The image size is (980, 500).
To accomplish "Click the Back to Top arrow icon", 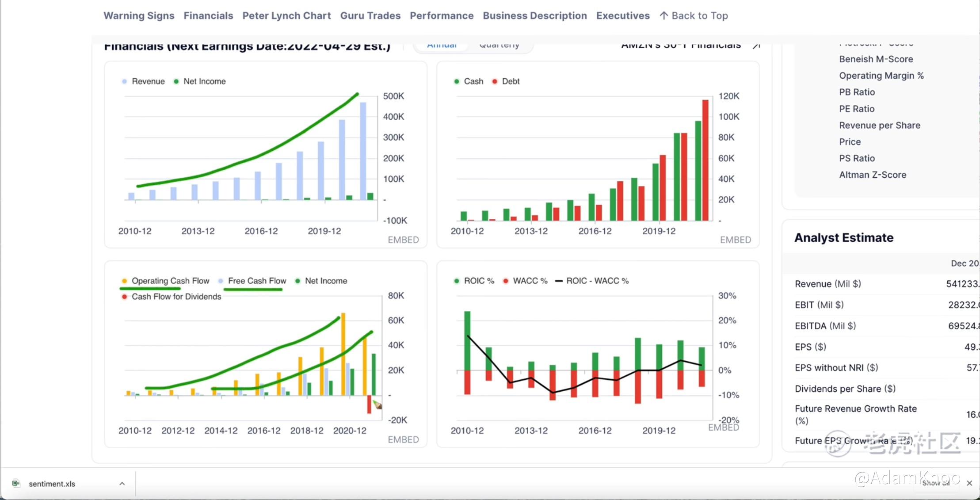I will click(664, 16).
